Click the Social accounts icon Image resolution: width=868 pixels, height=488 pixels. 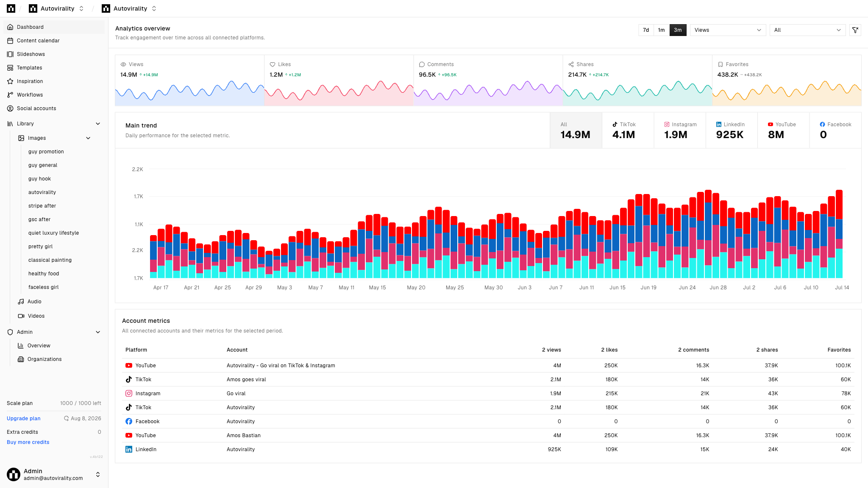(10, 108)
